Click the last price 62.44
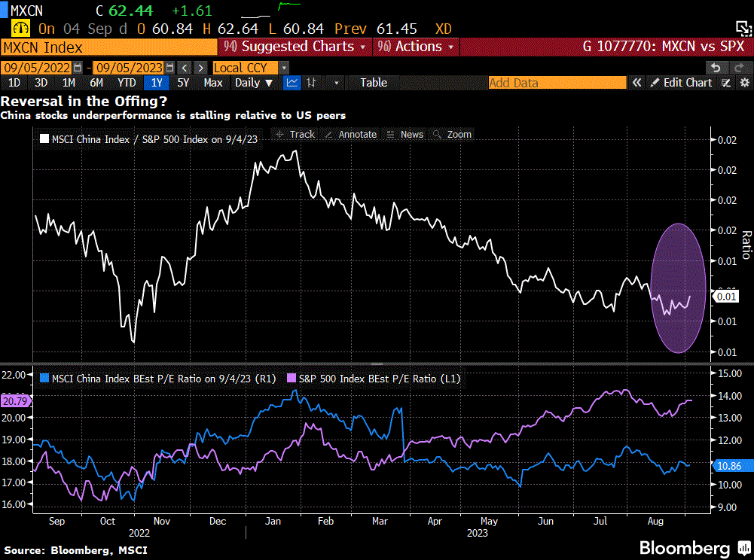Viewport: 754px width, 560px height. [x=131, y=11]
